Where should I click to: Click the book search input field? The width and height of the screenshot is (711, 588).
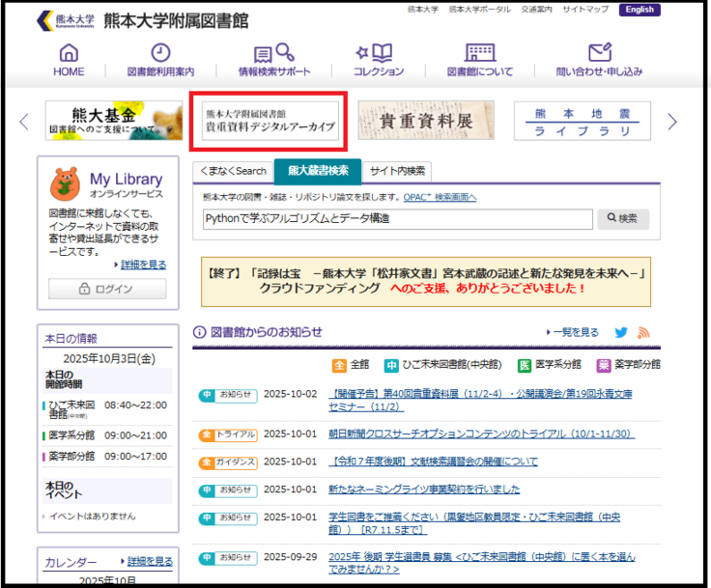pos(396,219)
